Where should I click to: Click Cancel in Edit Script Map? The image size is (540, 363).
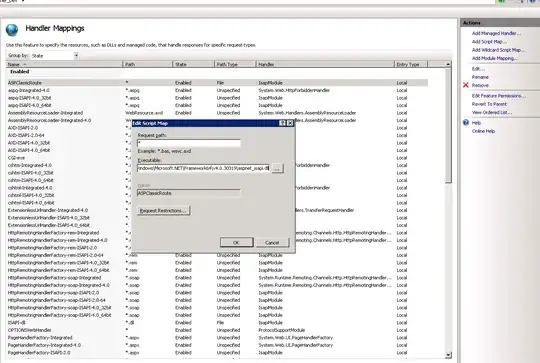[272, 242]
